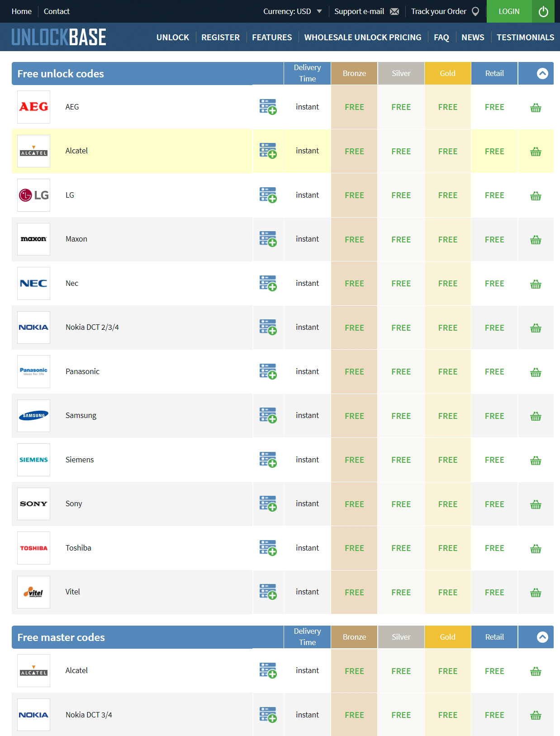This screenshot has width=560, height=736.
Task: Click the Gold pricing column header
Action: pos(448,73)
